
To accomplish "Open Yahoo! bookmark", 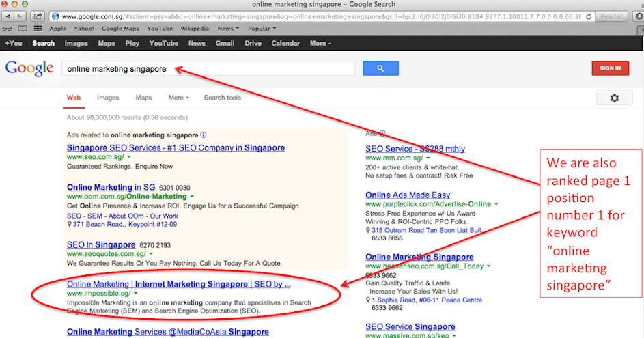I will (x=84, y=29).
